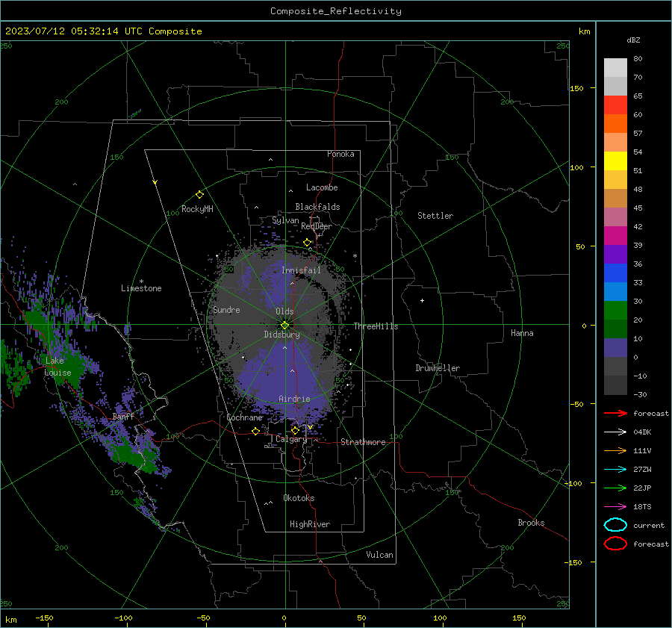
Task: Click the yellow diamond marker below RedDeer label
Action: click(x=307, y=243)
